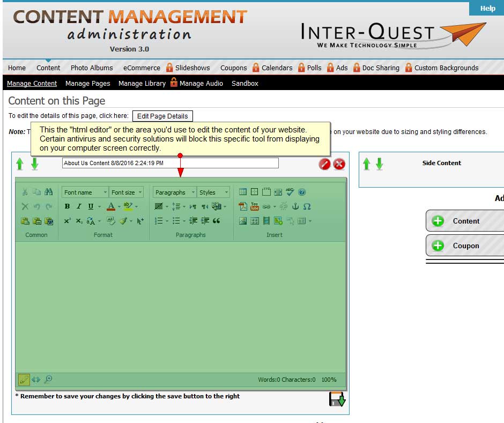Expand the Font size dropdown

tap(127, 192)
